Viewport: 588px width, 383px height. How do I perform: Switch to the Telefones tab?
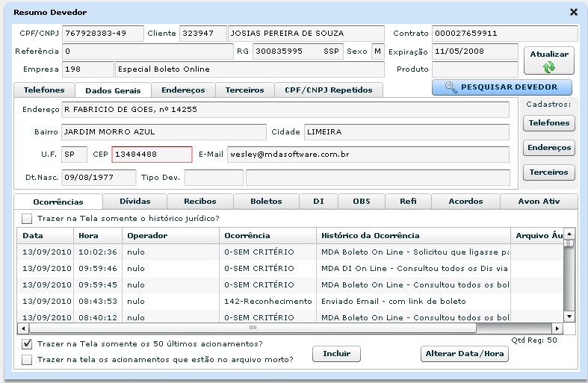(x=44, y=90)
